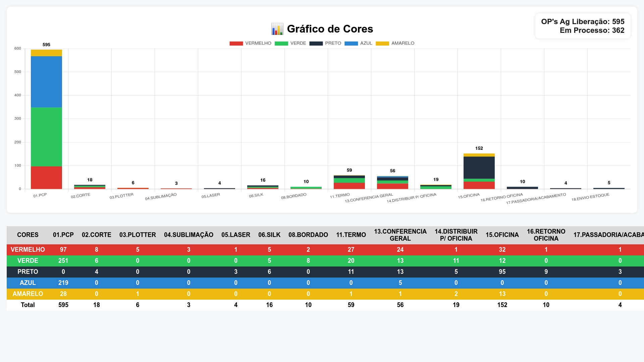Click the AZUL row label in table

coord(28,283)
